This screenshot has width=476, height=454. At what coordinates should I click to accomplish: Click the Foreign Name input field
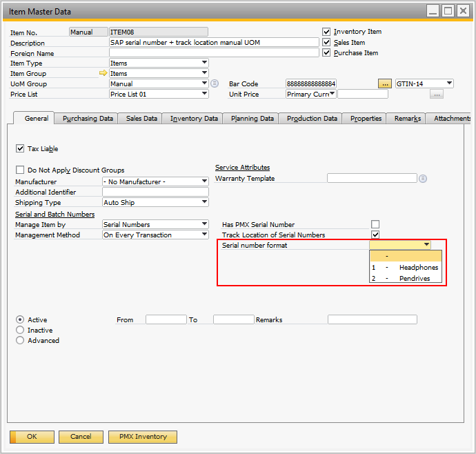click(214, 53)
